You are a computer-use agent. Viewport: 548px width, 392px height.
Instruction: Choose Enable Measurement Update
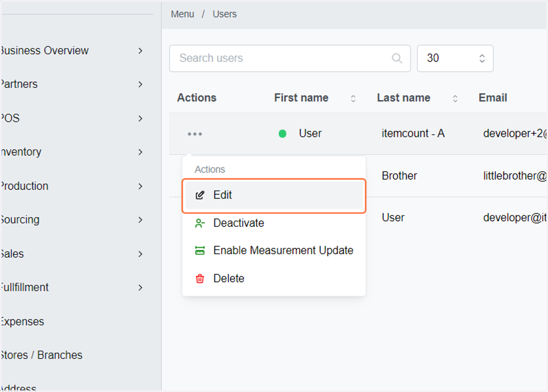pyautogui.click(x=274, y=251)
